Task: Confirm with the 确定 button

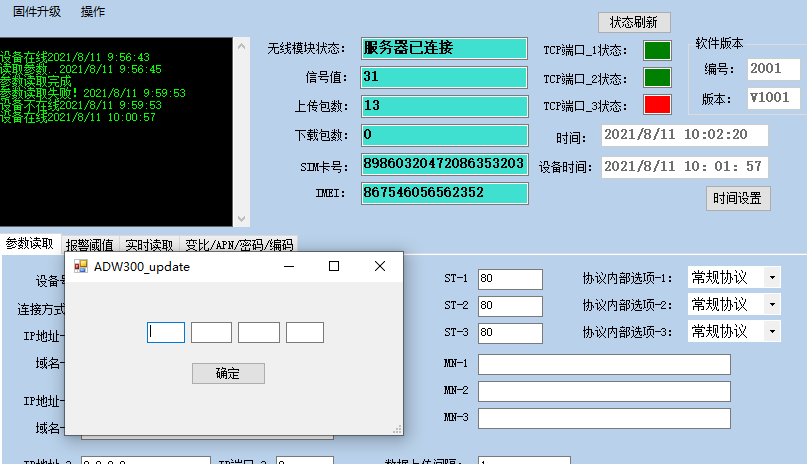Action: tap(228, 373)
